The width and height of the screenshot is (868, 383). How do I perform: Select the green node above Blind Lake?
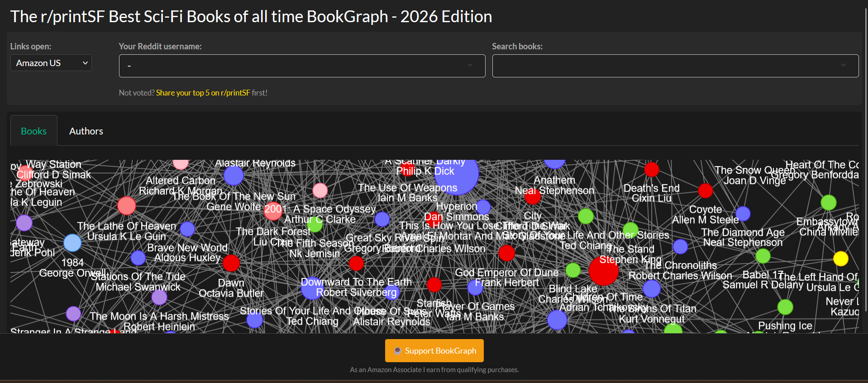point(573,270)
